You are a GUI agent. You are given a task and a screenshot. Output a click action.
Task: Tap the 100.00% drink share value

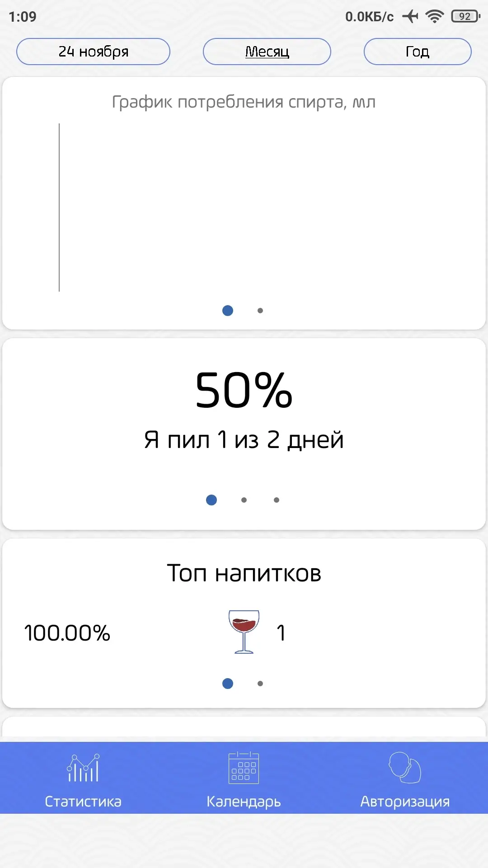coord(67,633)
